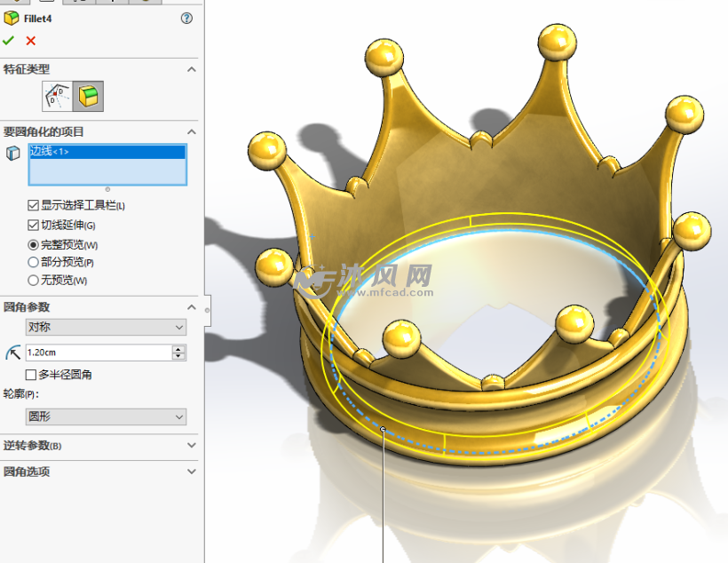Click the Fillet4 feature cube icon
Image resolution: width=728 pixels, height=563 pixels.
(12, 19)
